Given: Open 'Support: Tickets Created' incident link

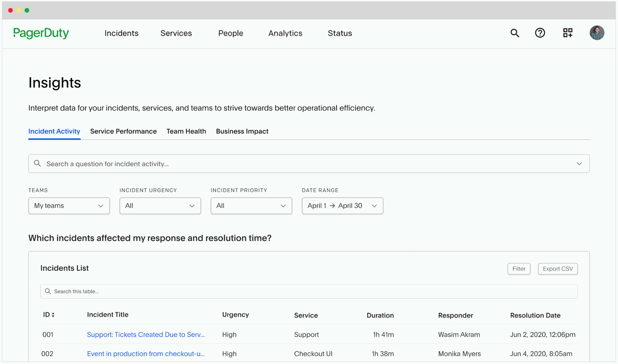Looking at the screenshot, I should coord(146,335).
